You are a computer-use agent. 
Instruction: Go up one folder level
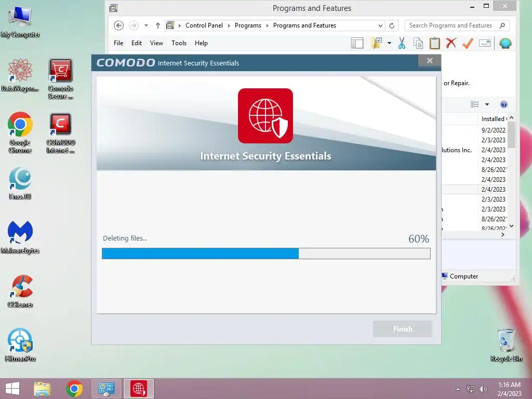tap(158, 25)
